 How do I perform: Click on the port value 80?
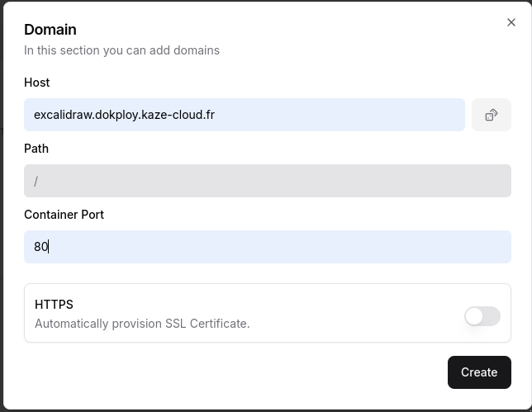pos(40,247)
